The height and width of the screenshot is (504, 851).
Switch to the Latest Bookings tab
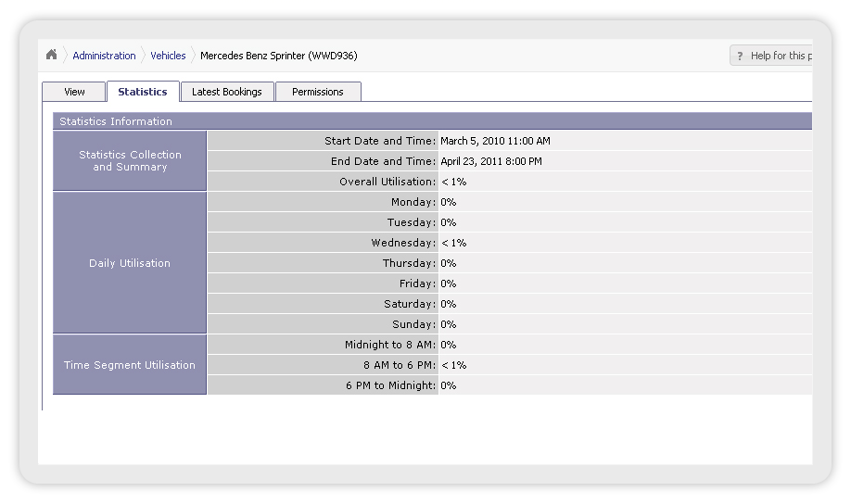(227, 92)
